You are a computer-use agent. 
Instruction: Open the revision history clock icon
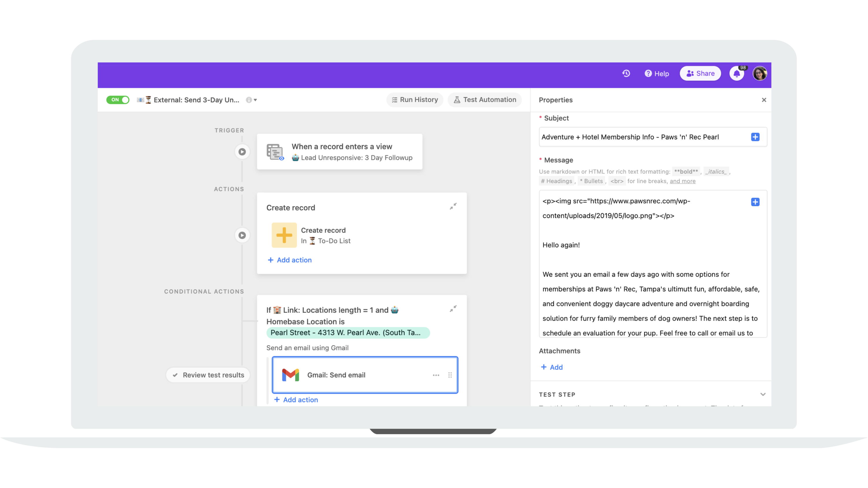point(626,73)
